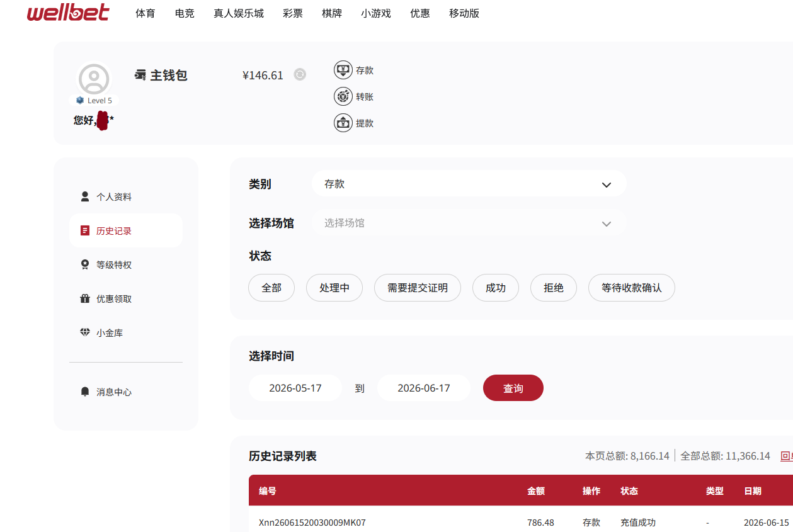Click the wellbet logo

pos(68,13)
